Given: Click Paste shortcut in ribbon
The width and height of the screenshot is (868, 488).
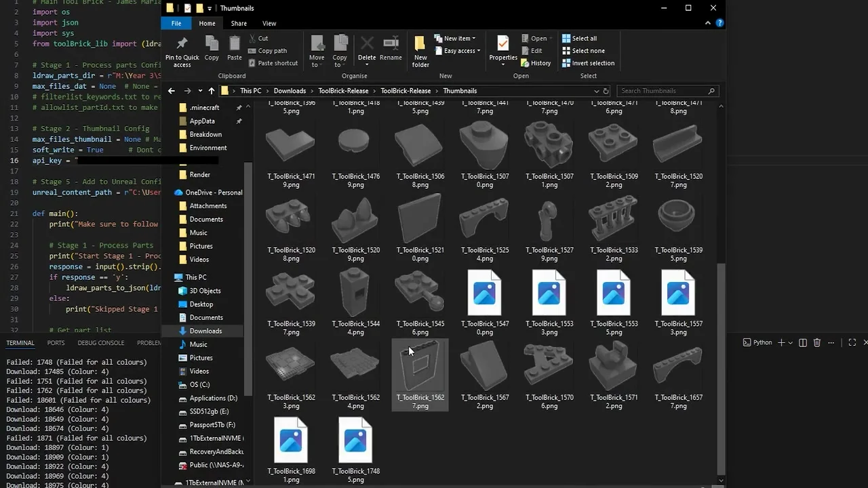Looking at the screenshot, I should click(x=273, y=63).
